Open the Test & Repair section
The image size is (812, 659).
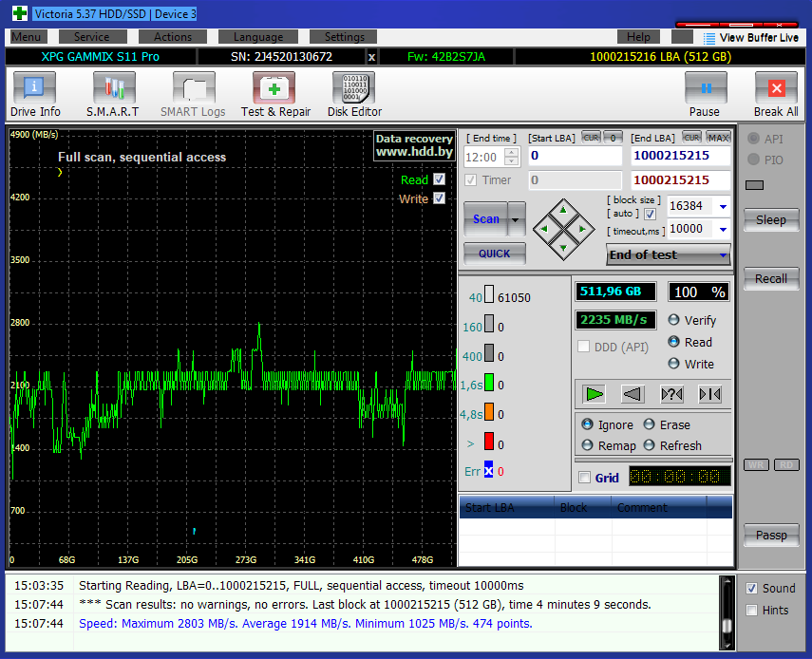(275, 95)
